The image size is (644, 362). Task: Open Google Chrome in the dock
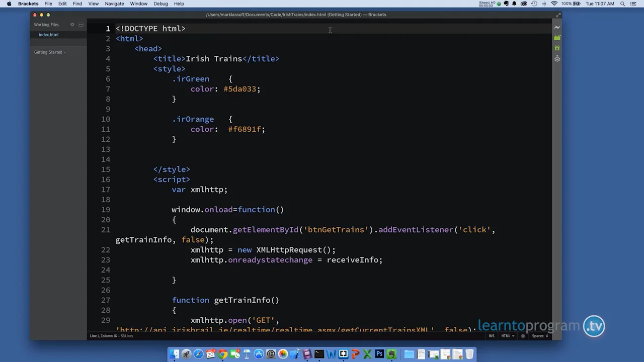click(222, 354)
